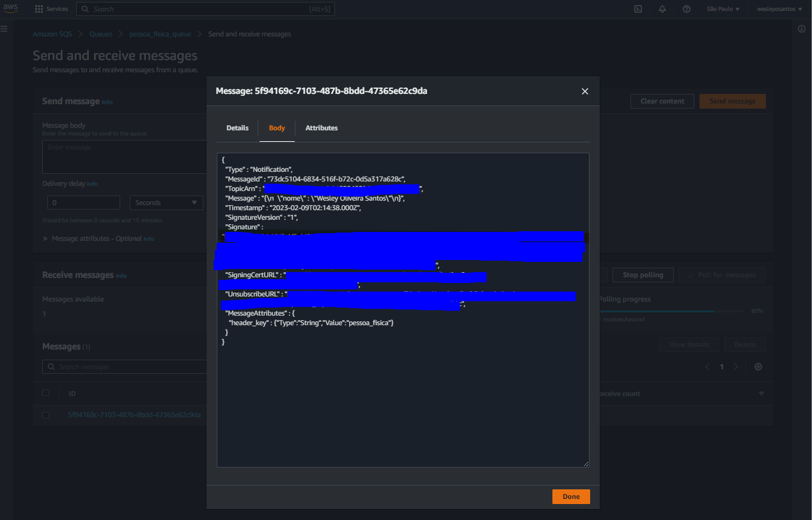Open the Seconds delay unit dropdown
This screenshot has width=812, height=520.
pos(166,203)
